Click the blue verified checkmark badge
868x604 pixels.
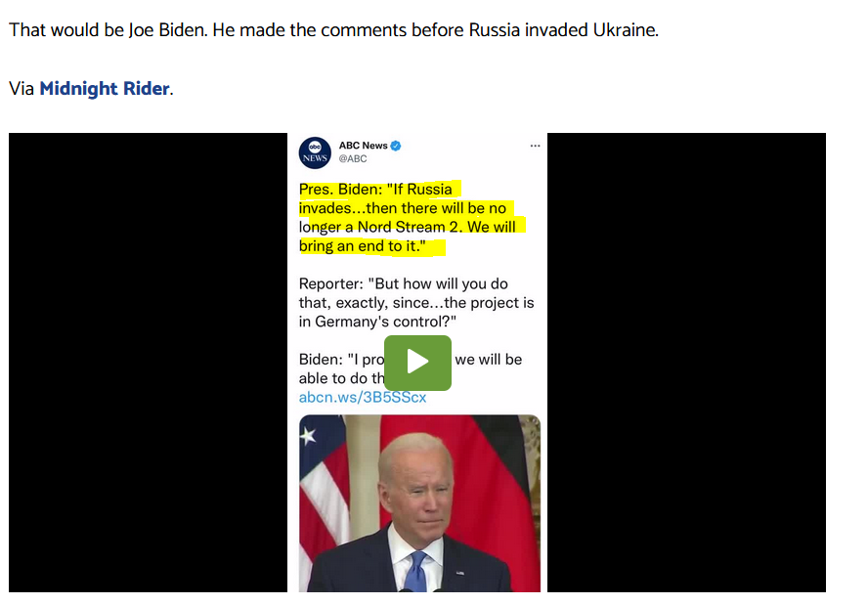click(x=396, y=146)
